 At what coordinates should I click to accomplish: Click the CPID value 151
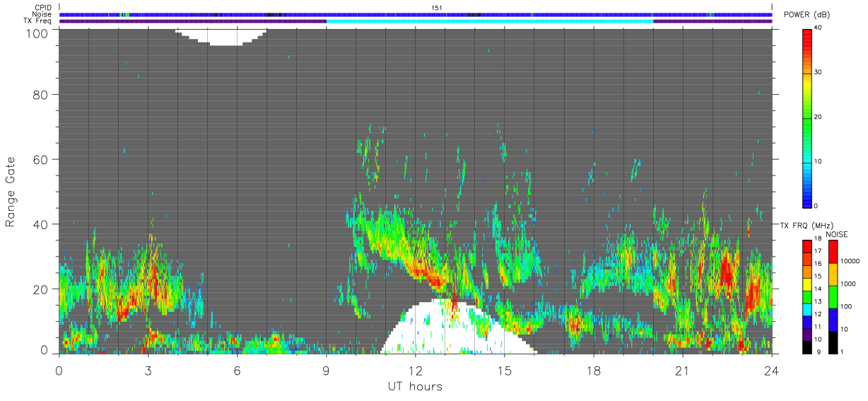point(437,8)
